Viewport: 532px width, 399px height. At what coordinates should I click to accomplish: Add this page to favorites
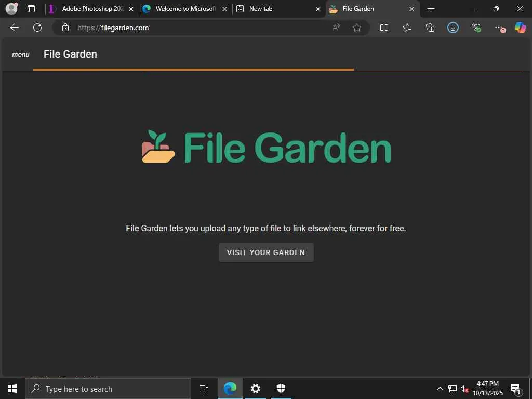click(356, 28)
